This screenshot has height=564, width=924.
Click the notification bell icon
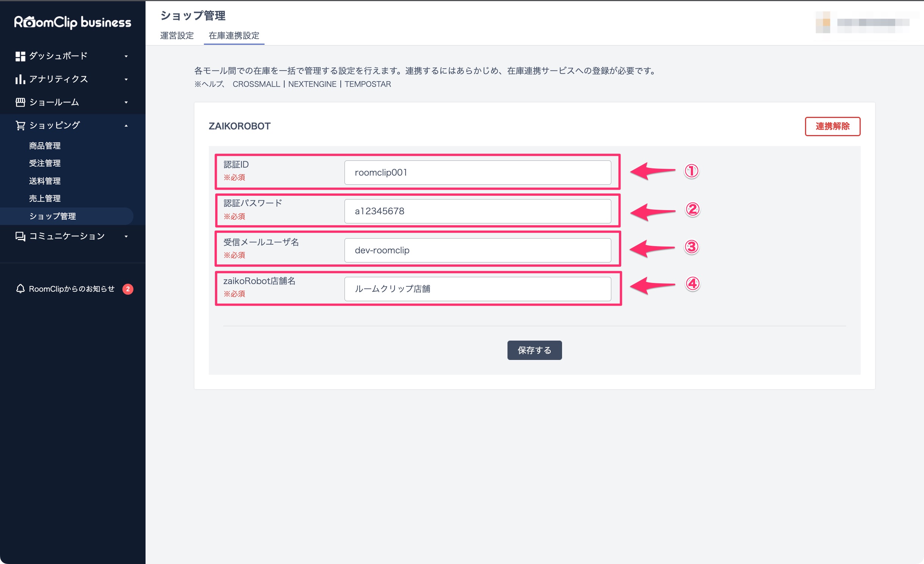tap(20, 289)
